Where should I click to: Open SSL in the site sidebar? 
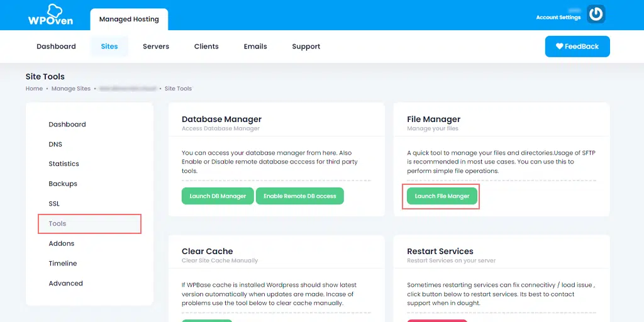point(54,204)
